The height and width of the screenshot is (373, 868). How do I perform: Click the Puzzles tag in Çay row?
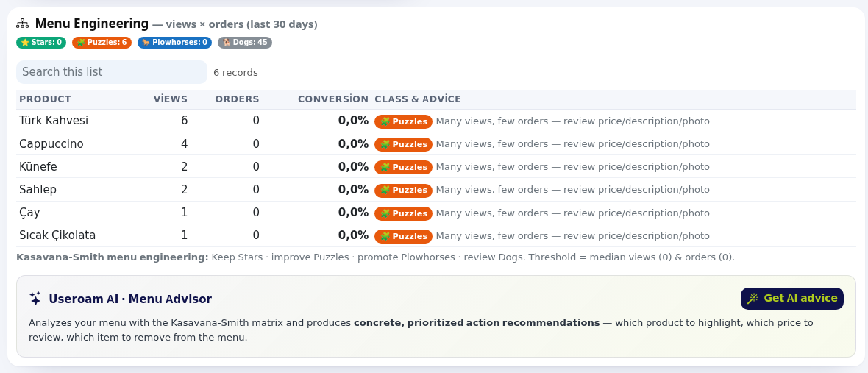coord(404,213)
